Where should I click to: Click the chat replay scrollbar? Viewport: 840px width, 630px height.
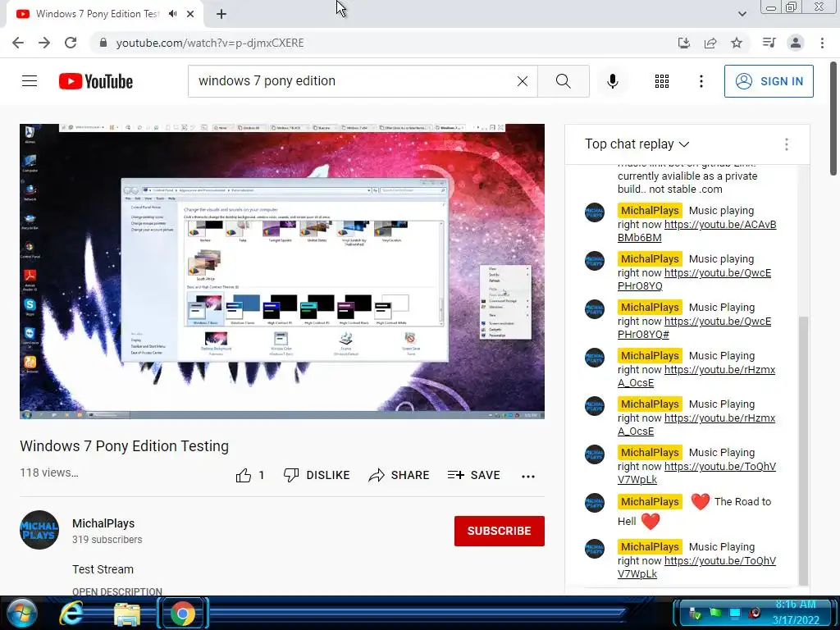[803, 450]
